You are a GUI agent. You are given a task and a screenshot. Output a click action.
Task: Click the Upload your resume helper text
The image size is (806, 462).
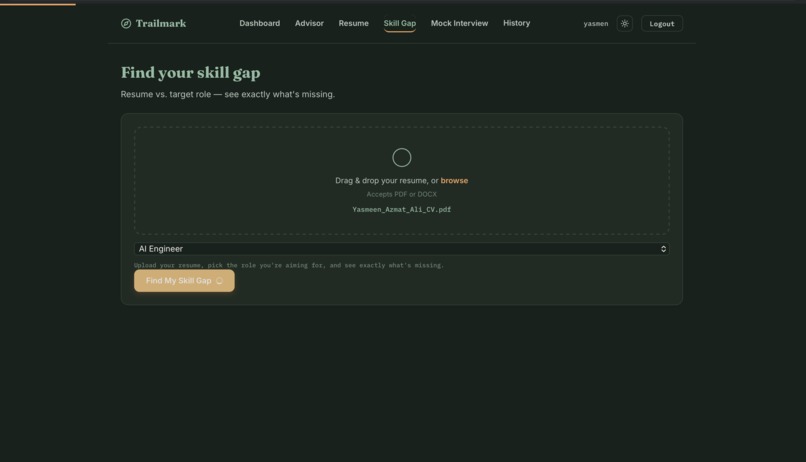[x=289, y=265]
